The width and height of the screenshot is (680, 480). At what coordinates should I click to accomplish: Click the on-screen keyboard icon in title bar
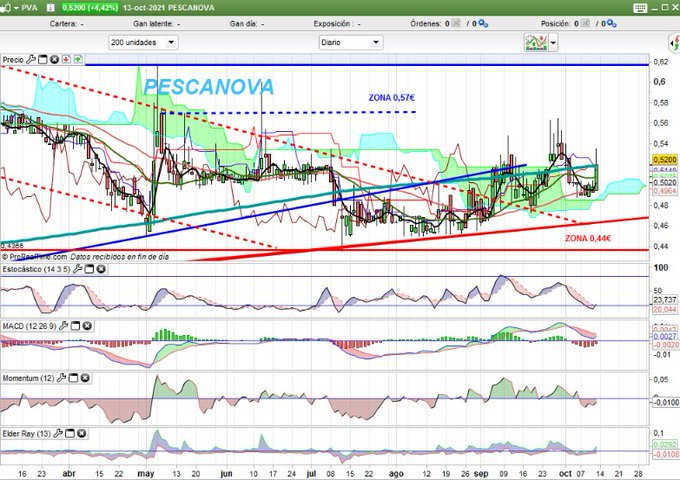640,8
